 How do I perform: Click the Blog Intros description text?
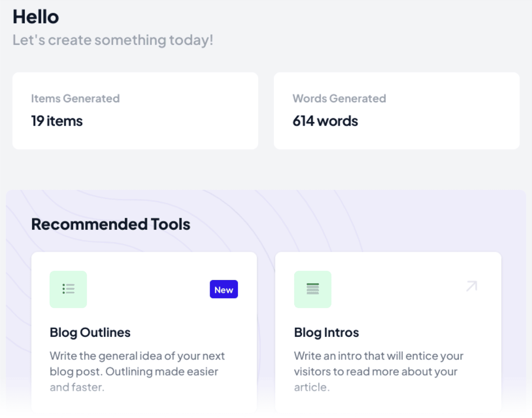pyautogui.click(x=378, y=371)
